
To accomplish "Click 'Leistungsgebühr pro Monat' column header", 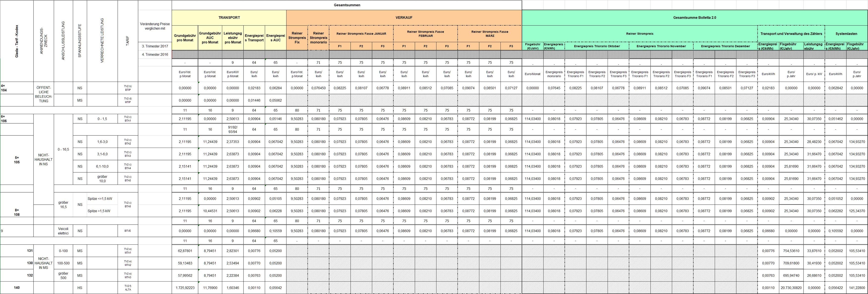I will (x=233, y=38).
